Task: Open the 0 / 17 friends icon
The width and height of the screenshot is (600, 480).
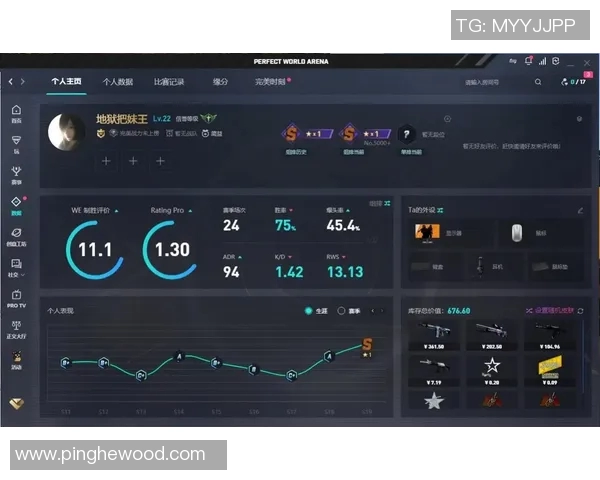Action: click(x=573, y=82)
